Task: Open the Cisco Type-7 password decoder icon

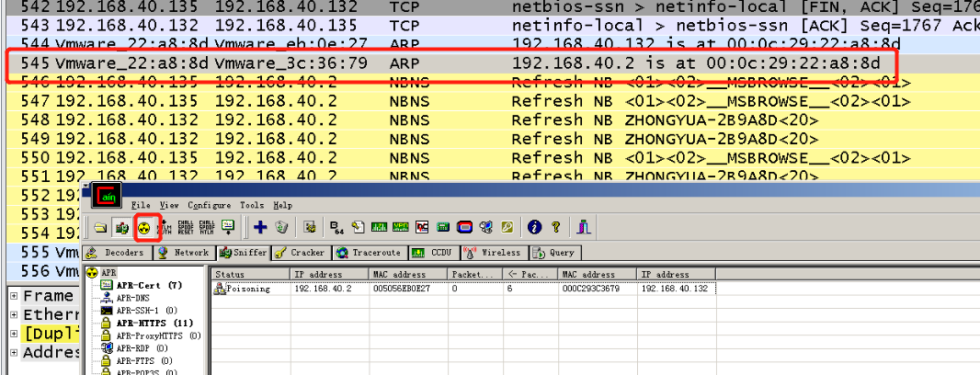Action: 379,228
